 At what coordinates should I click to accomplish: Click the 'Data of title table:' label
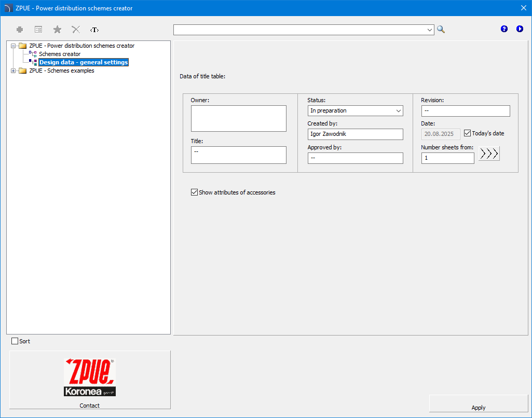click(202, 76)
